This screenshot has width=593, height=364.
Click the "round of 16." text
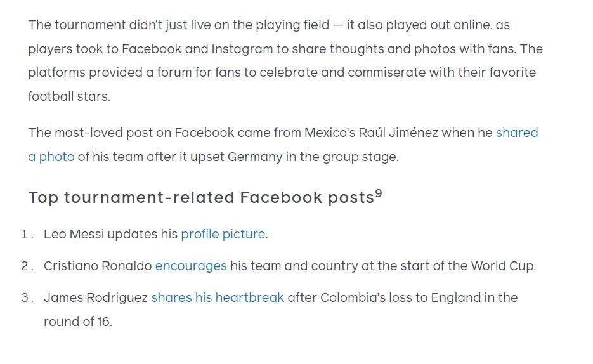coord(78,322)
